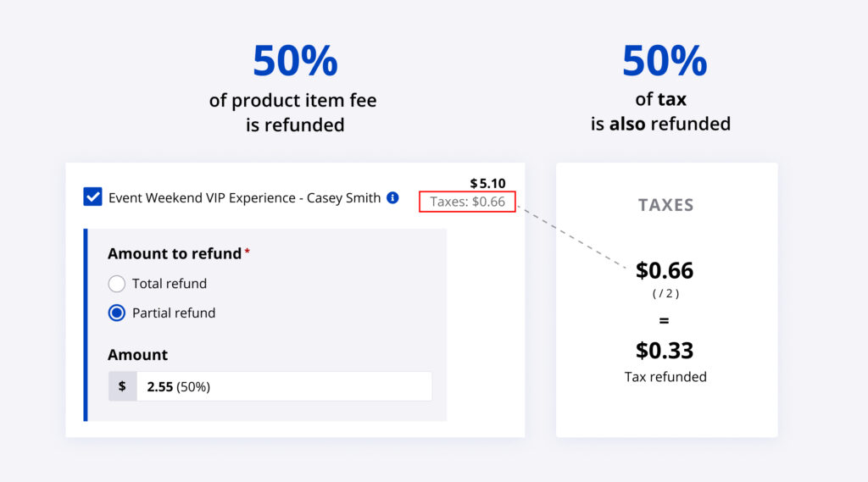Click the Amount to refund heading
868x482 pixels.
coord(175,253)
